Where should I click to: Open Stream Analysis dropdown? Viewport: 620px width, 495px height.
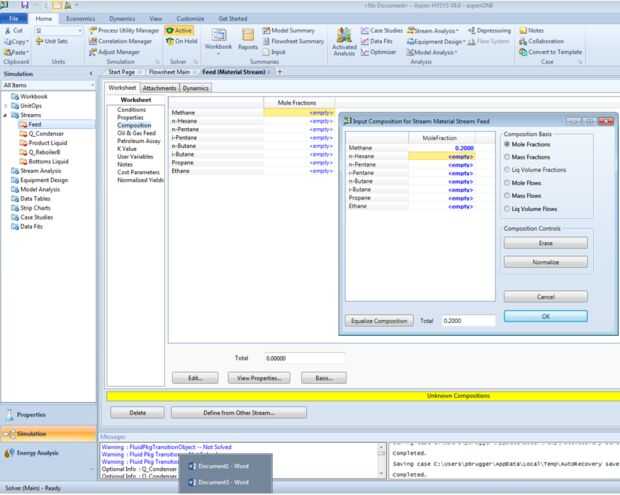[x=433, y=30]
